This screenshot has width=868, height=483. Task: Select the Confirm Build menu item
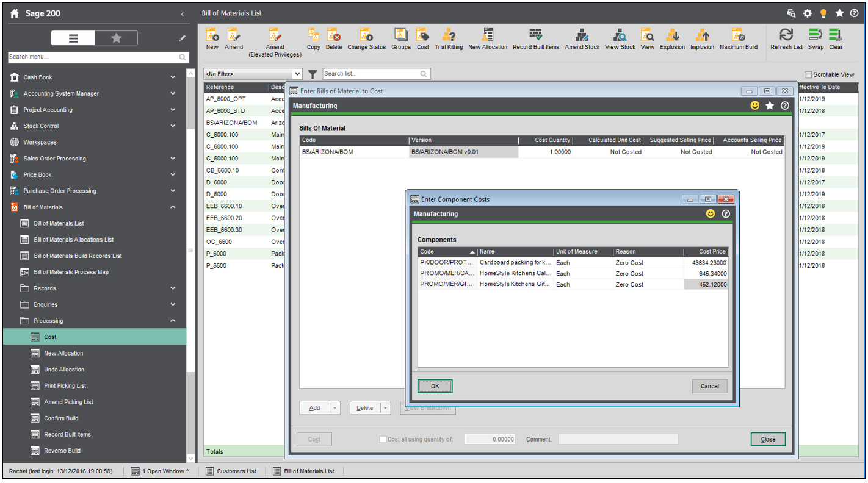(61, 418)
